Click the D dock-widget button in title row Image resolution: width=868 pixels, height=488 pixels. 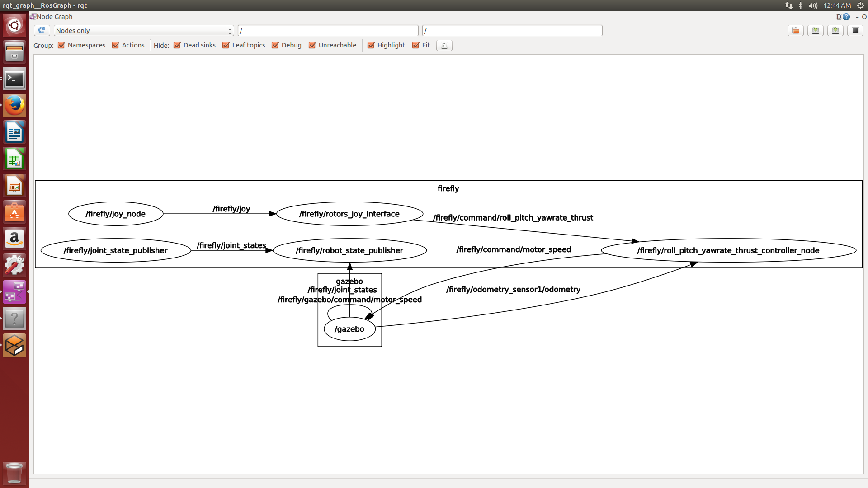point(839,17)
